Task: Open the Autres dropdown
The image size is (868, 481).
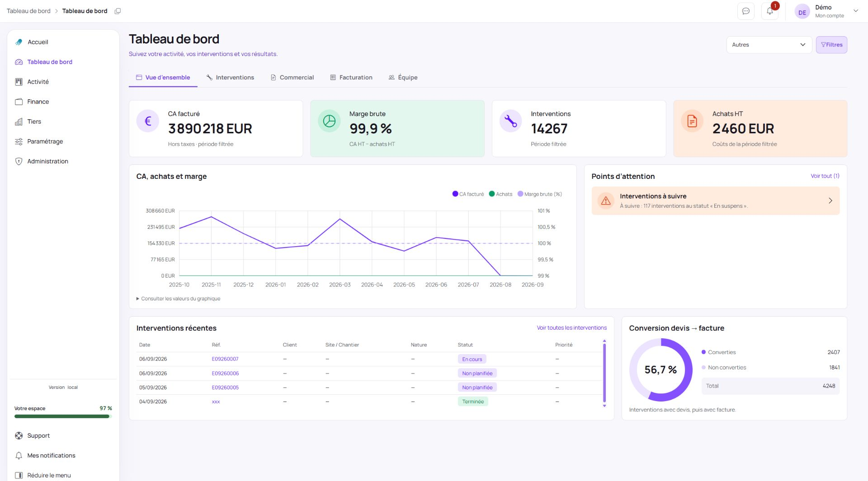Action: (x=769, y=45)
